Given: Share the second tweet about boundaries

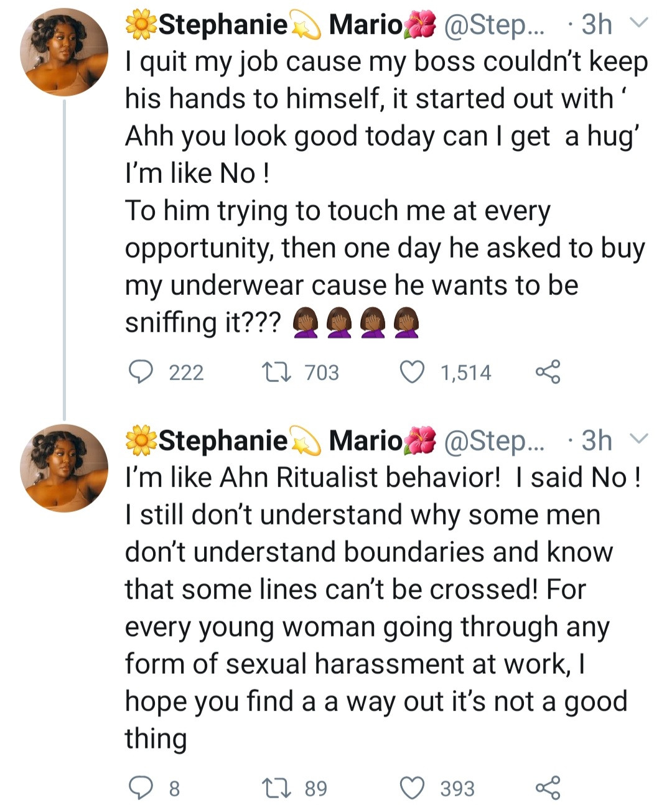Looking at the screenshot, I should point(548,788).
